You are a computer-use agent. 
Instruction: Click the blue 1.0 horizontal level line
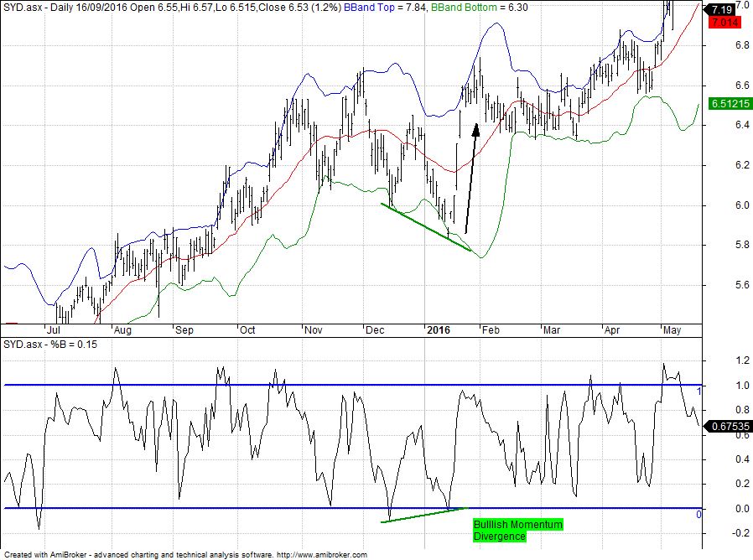click(353, 385)
